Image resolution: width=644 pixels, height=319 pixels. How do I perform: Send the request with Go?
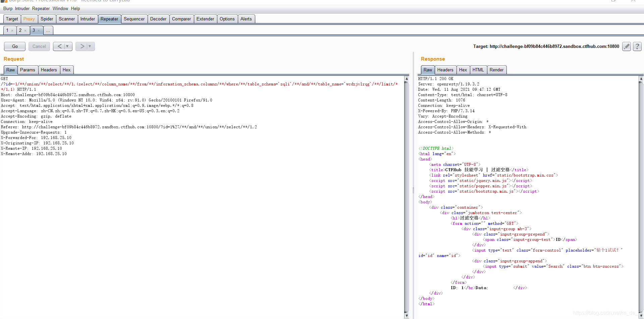[x=15, y=46]
